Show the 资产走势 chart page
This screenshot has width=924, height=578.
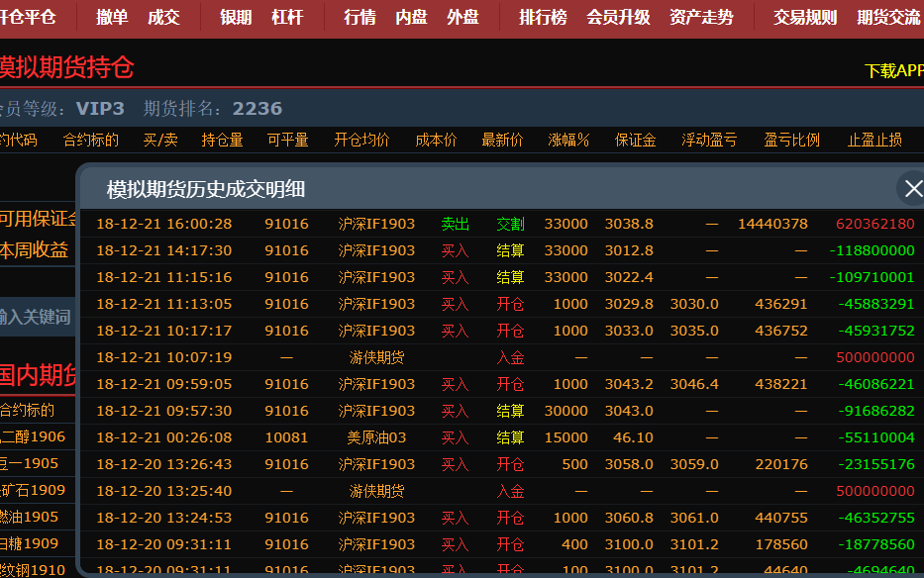(x=701, y=18)
